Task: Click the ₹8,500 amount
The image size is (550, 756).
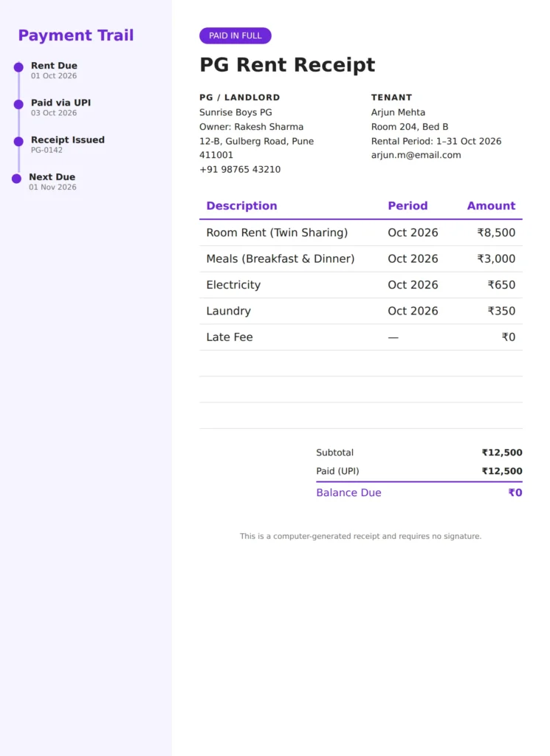Action: coord(497,233)
